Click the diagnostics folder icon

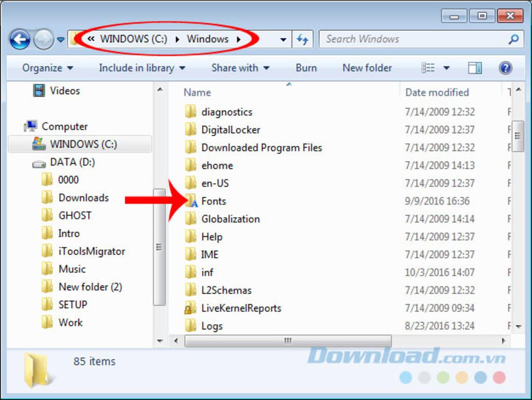pos(191,112)
